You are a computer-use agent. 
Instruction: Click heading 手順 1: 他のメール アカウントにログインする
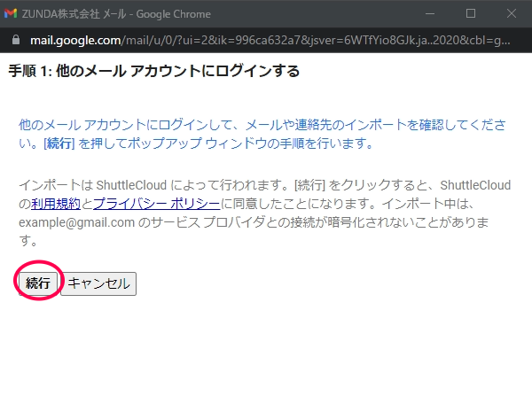(x=154, y=71)
